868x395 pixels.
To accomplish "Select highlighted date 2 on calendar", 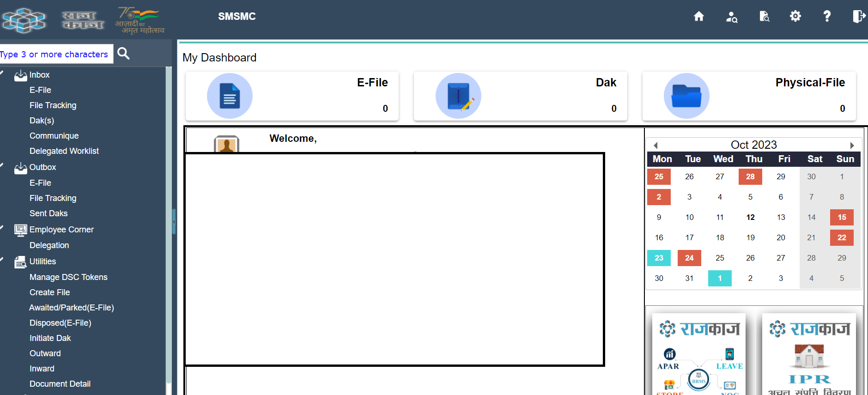I will (x=659, y=197).
